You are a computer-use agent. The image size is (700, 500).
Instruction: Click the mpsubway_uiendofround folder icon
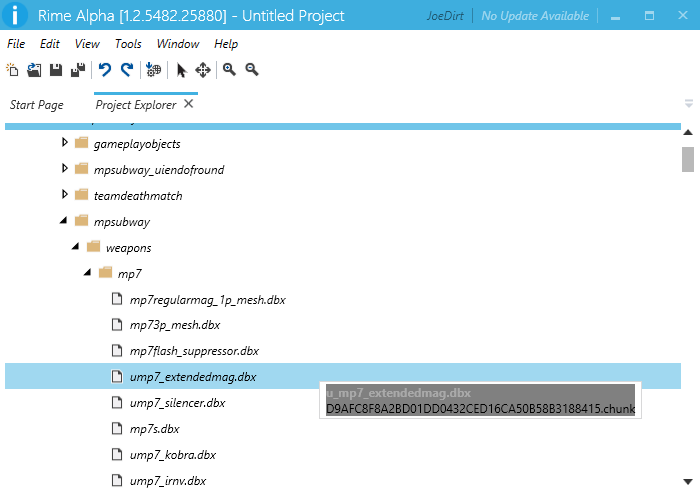pos(81,169)
